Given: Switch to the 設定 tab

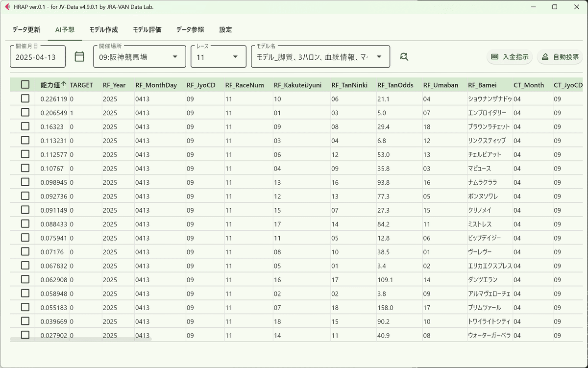Looking at the screenshot, I should coord(225,29).
